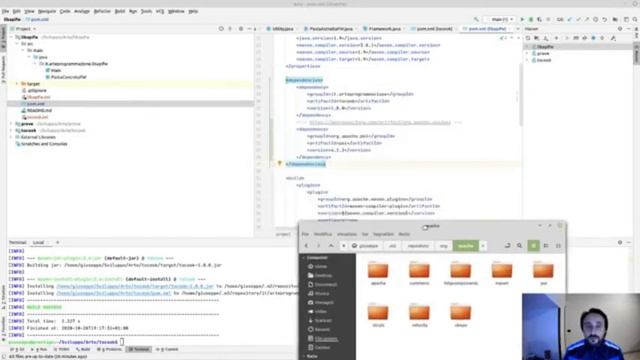Click the URL link in pom.xml comment
The width and height of the screenshot is (640, 360).
tap(380, 122)
